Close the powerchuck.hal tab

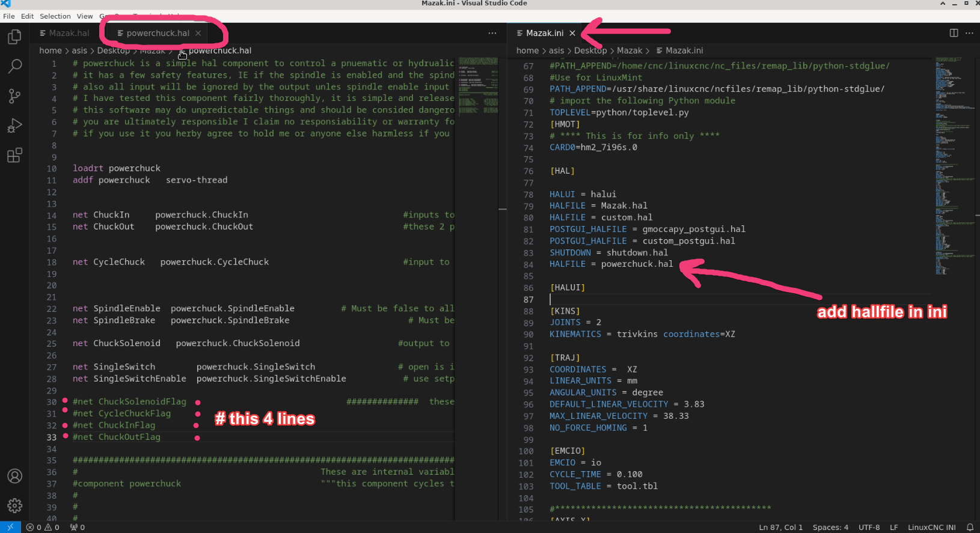pyautogui.click(x=198, y=33)
